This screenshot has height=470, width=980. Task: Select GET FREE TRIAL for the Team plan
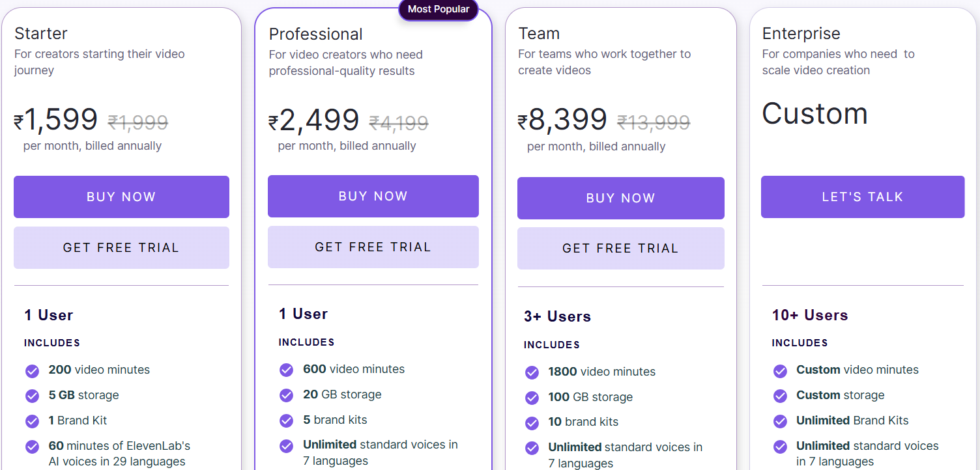point(620,248)
